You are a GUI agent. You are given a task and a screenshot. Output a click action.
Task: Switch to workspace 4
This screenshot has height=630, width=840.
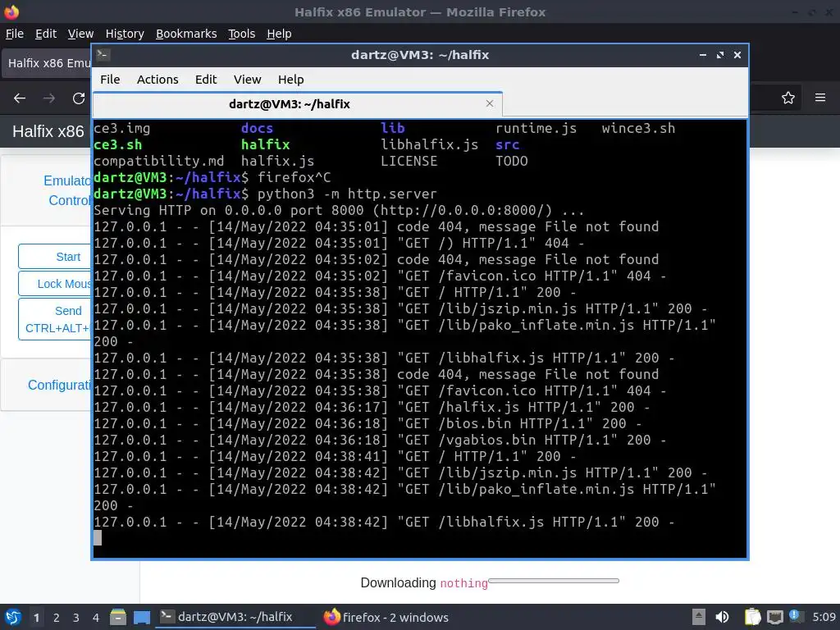[x=96, y=618]
